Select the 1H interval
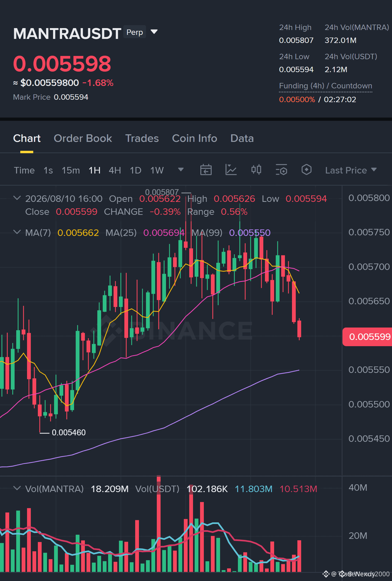Screen dimensions: 392x581 (x=95, y=170)
